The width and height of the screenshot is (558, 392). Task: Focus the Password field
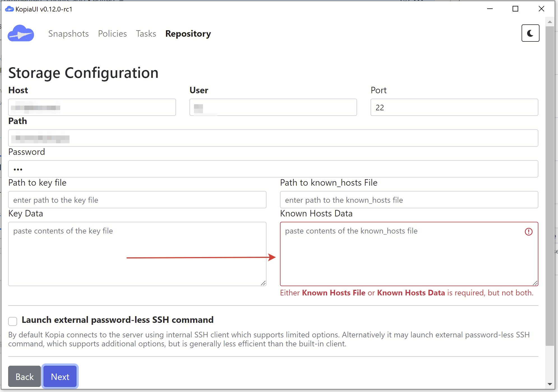pos(273,169)
